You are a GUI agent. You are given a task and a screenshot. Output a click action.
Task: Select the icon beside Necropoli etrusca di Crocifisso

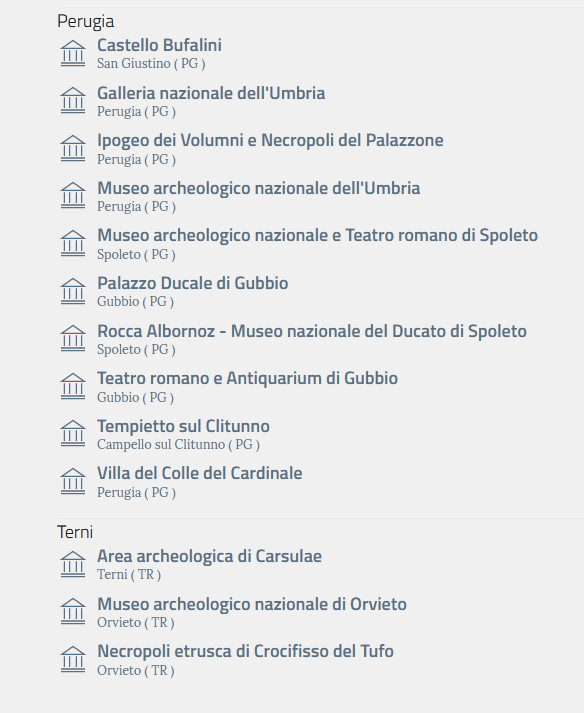[73, 659]
